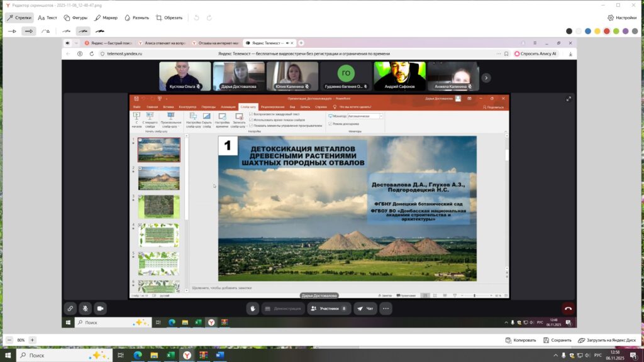Select the Размыть blur tool
Image resolution: width=644 pixels, height=362 pixels.
coord(136,18)
